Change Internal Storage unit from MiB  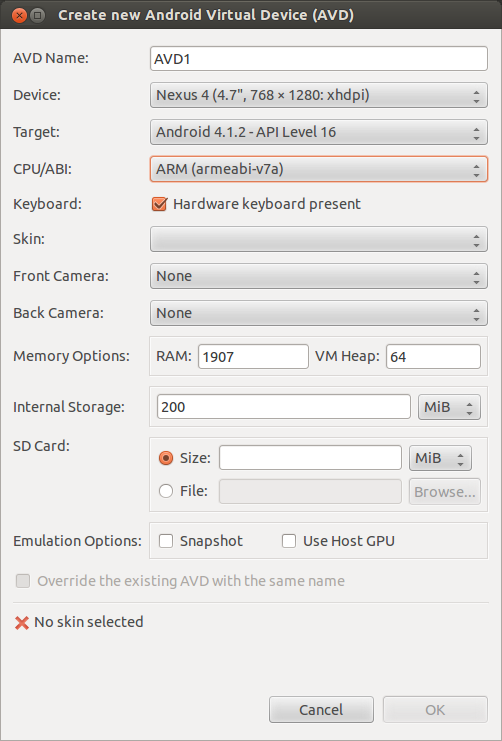[449, 407]
